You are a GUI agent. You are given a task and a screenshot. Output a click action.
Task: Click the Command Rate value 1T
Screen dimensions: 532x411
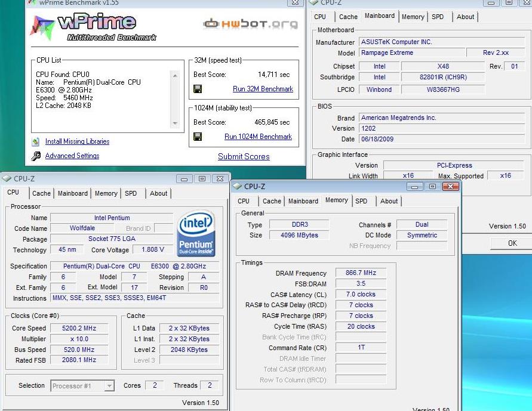[361, 347]
